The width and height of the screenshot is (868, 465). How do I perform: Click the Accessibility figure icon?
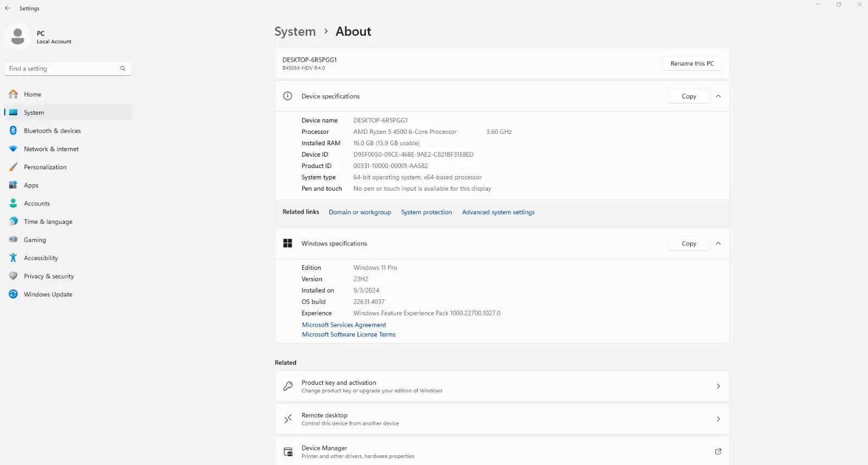pos(13,258)
